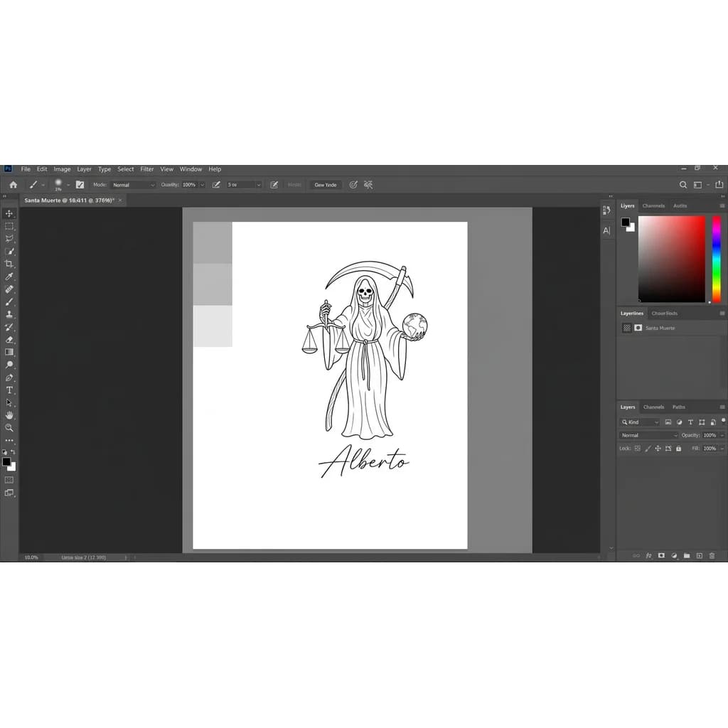
Task: Open the Filter menu
Action: point(146,169)
